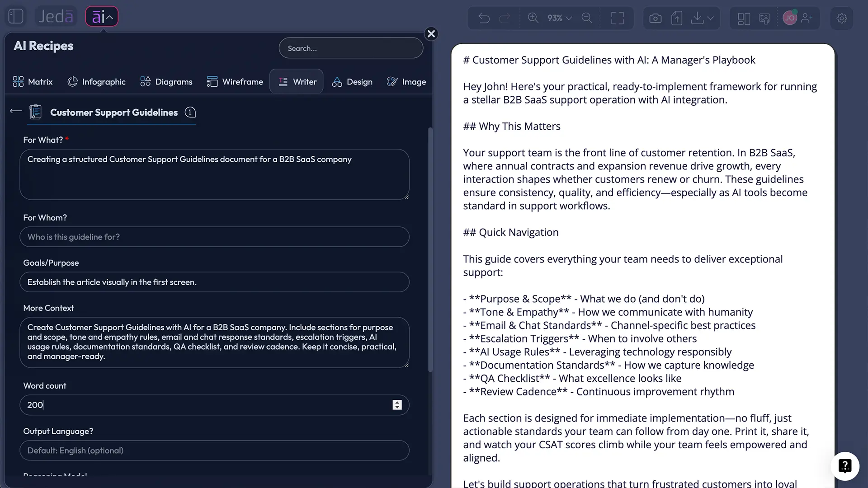
Task: Click the For Whom input field
Action: [x=214, y=237]
